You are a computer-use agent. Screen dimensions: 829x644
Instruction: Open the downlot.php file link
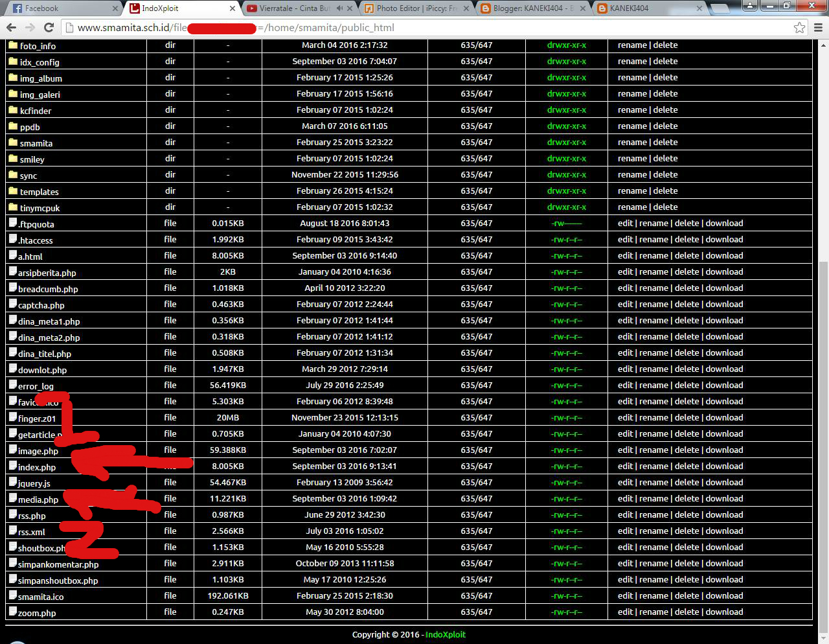[43, 370]
